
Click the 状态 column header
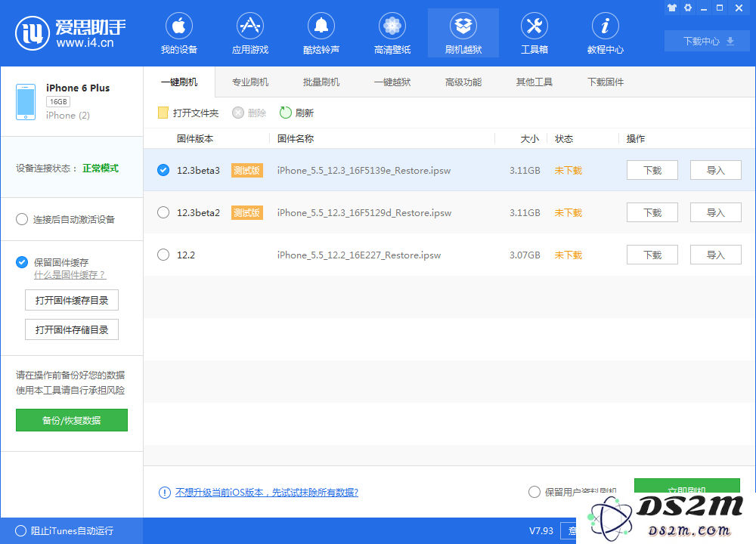[564, 139]
